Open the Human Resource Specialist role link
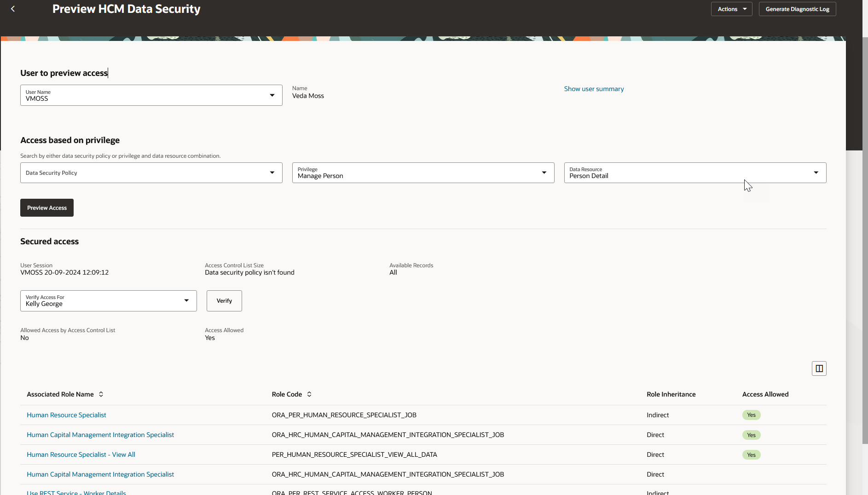This screenshot has height=495, width=868. coord(66,415)
